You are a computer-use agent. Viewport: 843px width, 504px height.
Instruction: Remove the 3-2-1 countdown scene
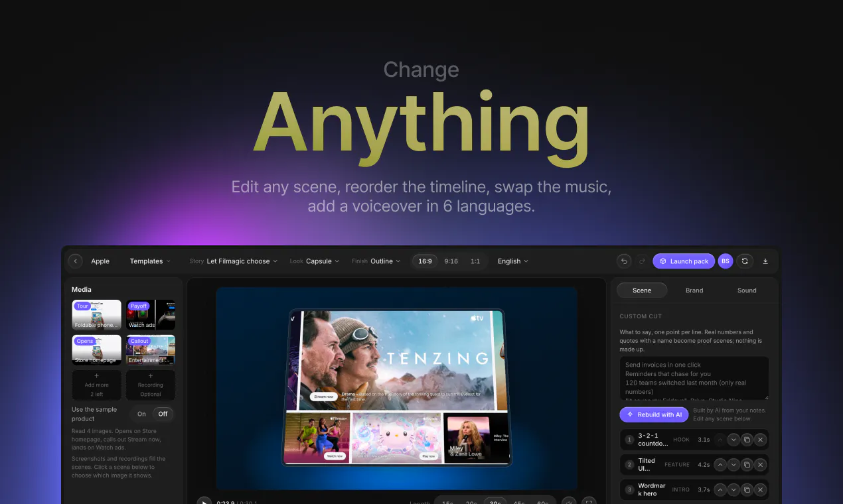click(761, 440)
